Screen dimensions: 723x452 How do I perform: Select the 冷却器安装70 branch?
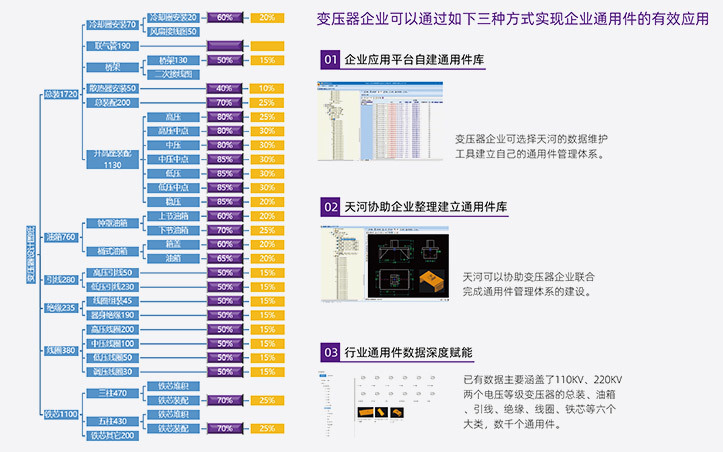coord(113,24)
